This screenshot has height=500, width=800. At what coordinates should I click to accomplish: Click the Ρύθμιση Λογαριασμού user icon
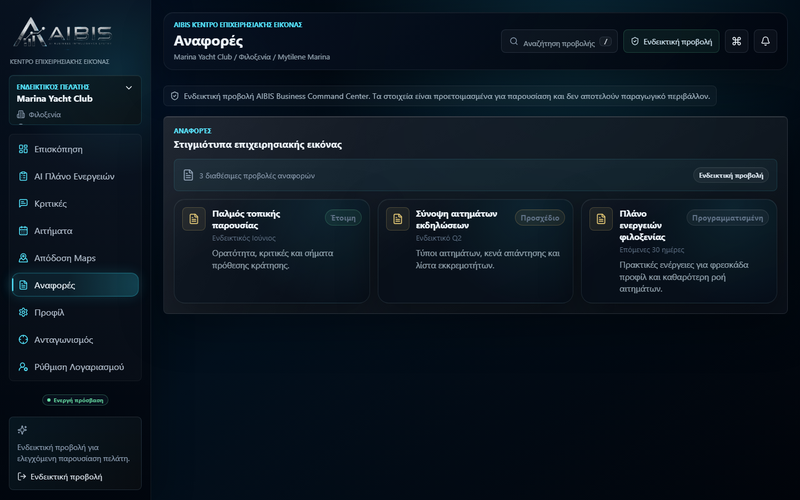23,367
